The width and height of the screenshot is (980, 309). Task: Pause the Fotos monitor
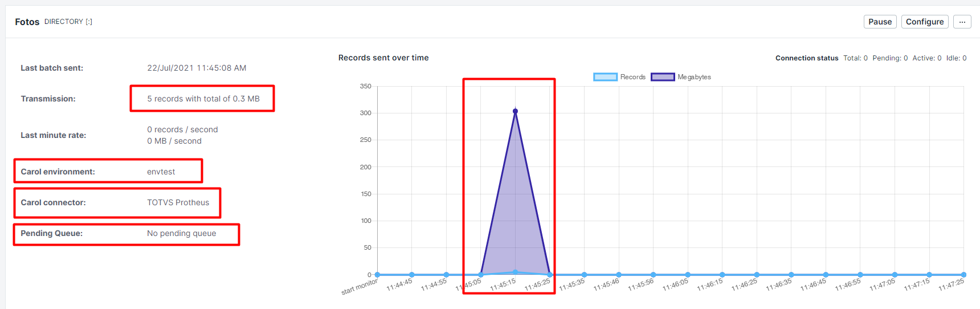click(880, 22)
